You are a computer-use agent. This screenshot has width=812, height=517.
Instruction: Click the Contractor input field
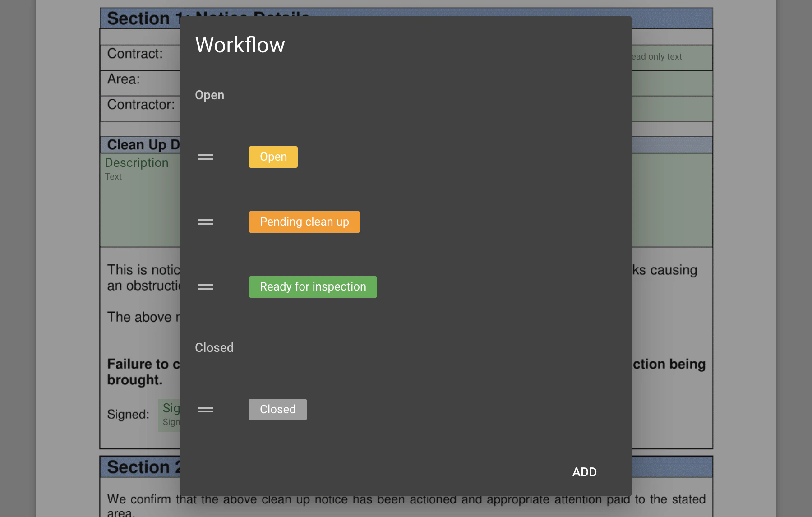click(x=668, y=108)
